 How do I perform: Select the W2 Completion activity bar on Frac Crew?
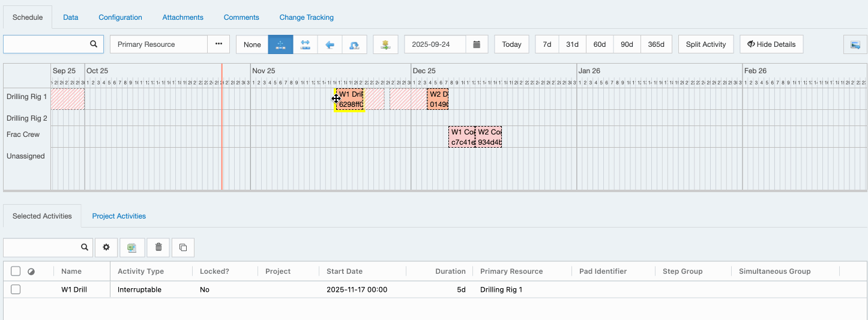pyautogui.click(x=489, y=137)
